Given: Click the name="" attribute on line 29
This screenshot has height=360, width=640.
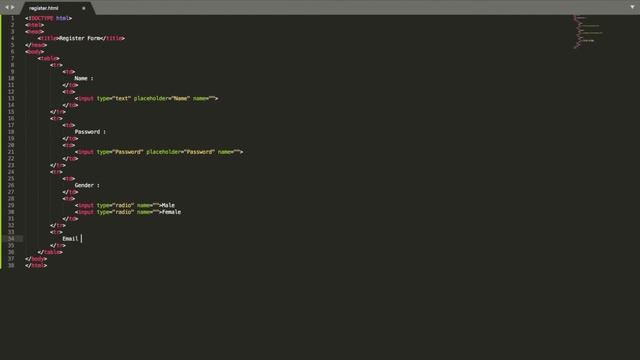Looking at the screenshot, I should click(148, 205).
